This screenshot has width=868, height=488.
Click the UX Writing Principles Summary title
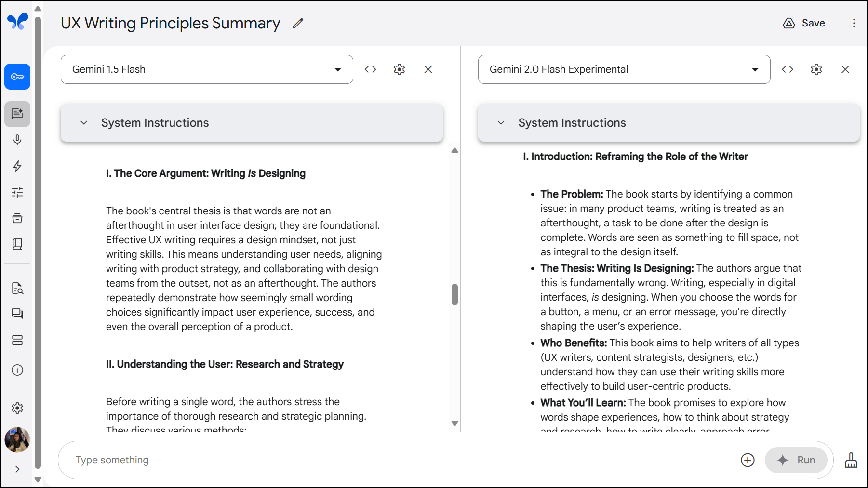171,23
